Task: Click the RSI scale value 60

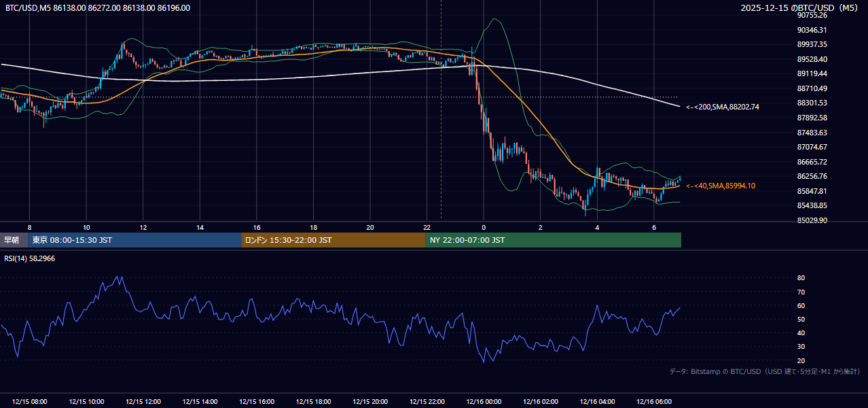Action: (801, 305)
